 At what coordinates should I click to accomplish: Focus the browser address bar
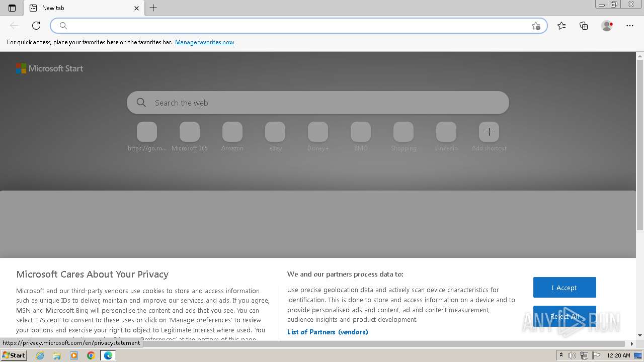coord(299,26)
